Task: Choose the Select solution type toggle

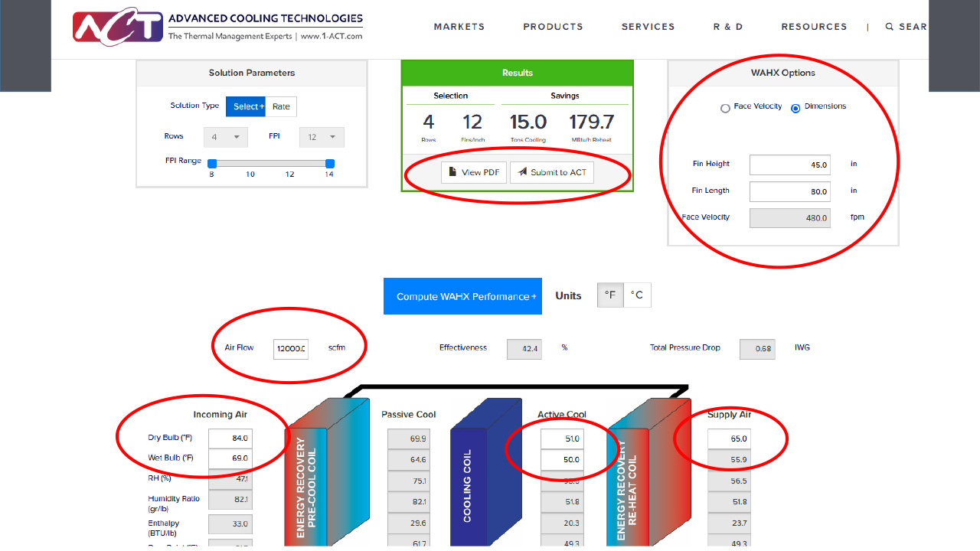Action: coord(246,106)
